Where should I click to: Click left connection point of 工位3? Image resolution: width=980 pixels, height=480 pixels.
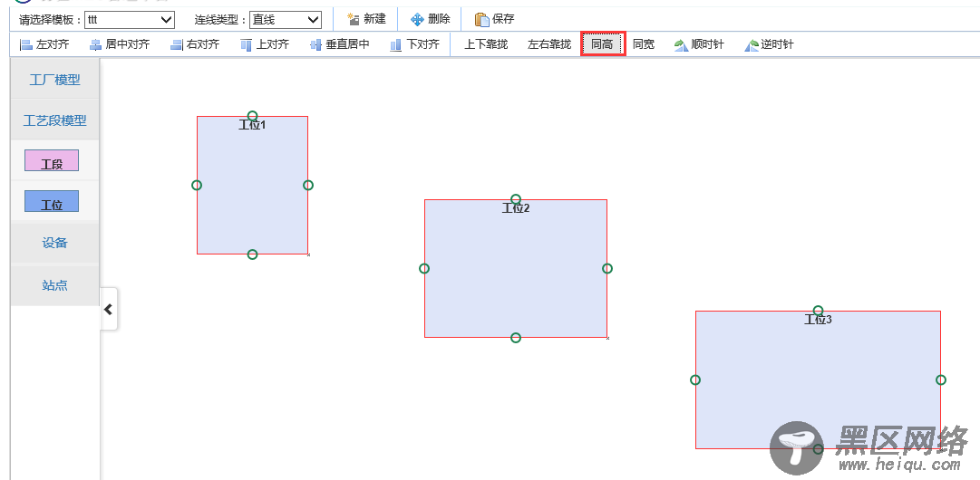click(x=695, y=380)
